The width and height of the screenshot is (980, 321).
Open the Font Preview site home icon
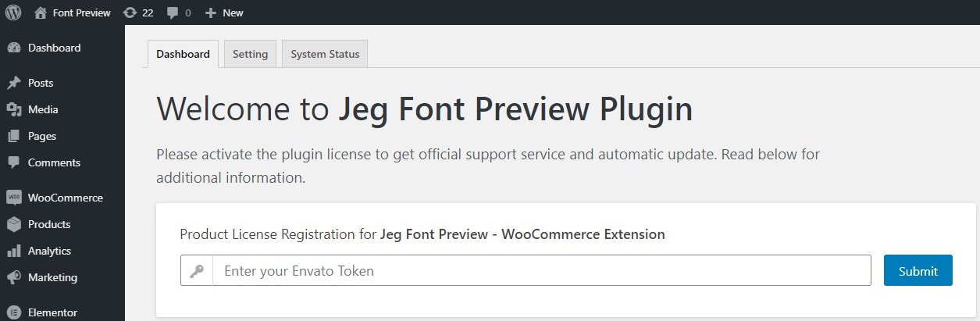(41, 12)
